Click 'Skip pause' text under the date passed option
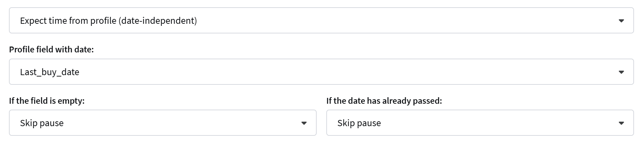 [x=359, y=123]
